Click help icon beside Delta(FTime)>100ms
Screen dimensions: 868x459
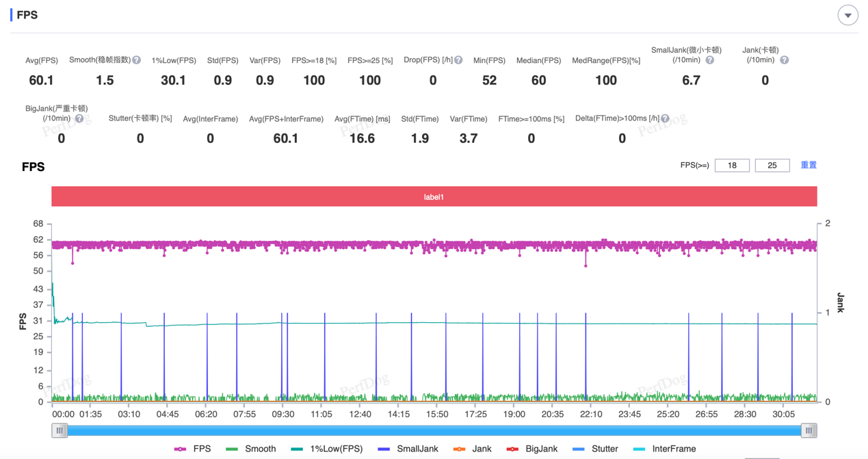[x=665, y=118]
